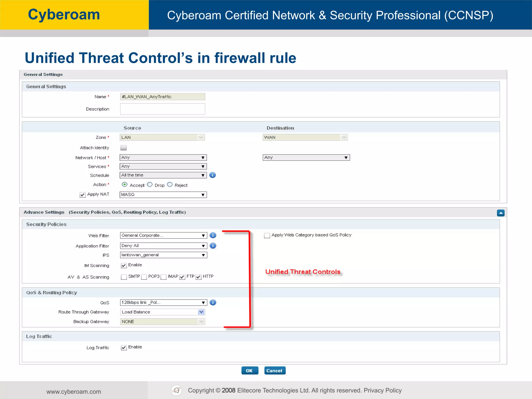
Task: Click the Description text box
Action: pyautogui.click(x=163, y=109)
